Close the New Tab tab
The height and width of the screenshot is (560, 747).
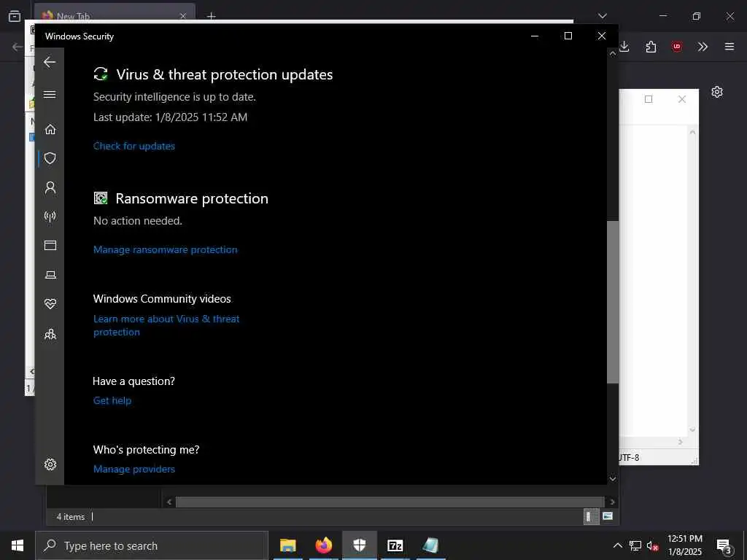tap(183, 16)
